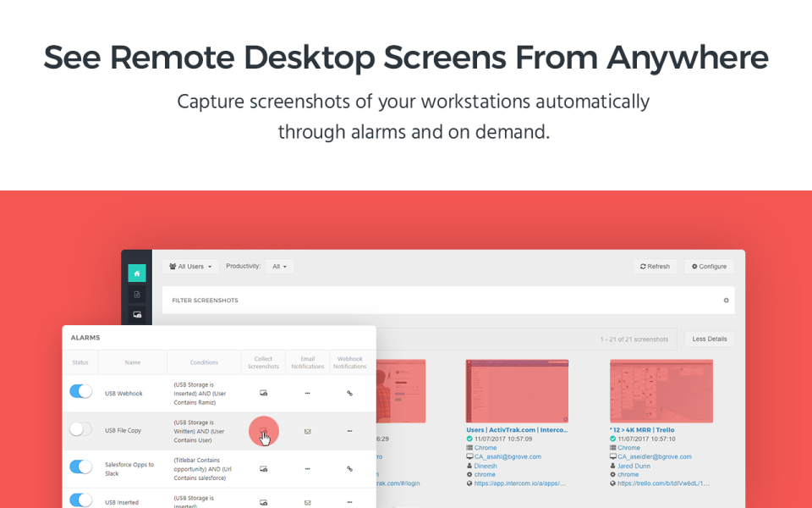Click the CA_aseidler@bgrove.com computer link
The image size is (812, 508).
(x=655, y=457)
